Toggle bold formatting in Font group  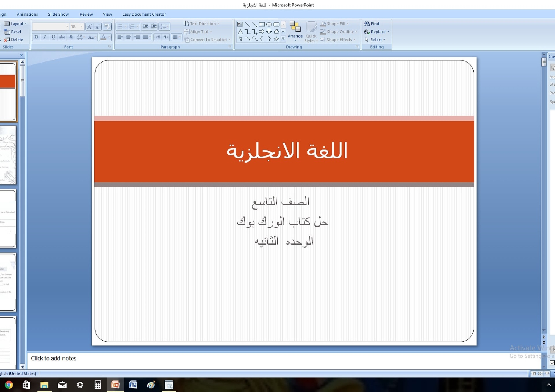(36, 37)
